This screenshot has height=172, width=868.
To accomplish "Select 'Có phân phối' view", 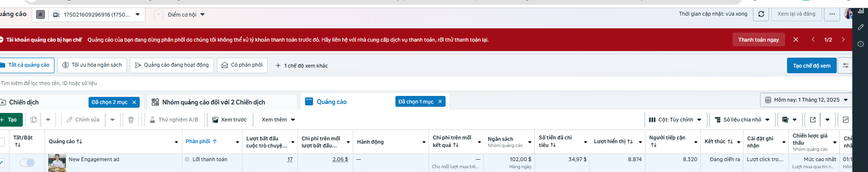I will click(x=242, y=65).
